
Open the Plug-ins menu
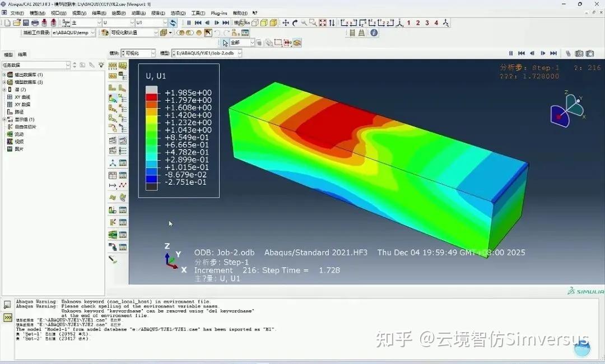[219, 13]
